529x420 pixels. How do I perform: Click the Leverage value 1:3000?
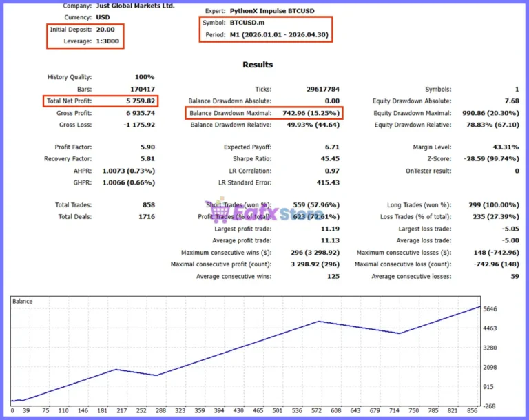point(107,41)
